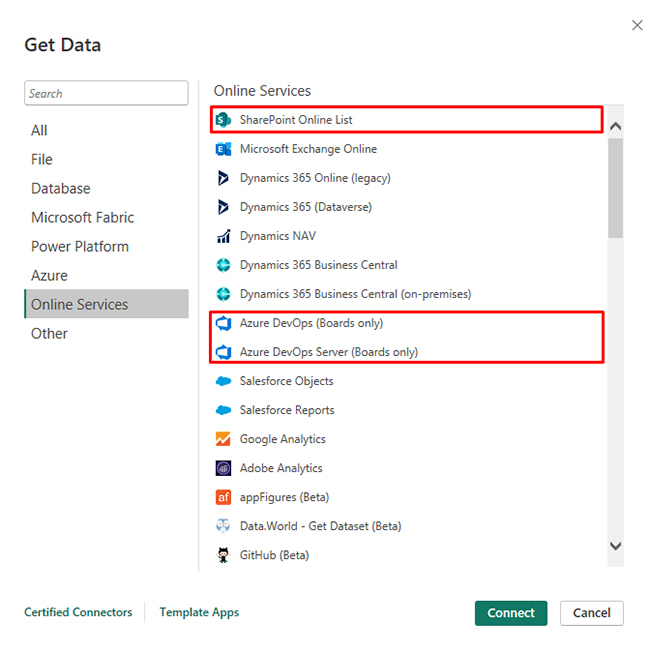
Task: Click the Salesforce Objects cloud icon
Action: click(223, 381)
